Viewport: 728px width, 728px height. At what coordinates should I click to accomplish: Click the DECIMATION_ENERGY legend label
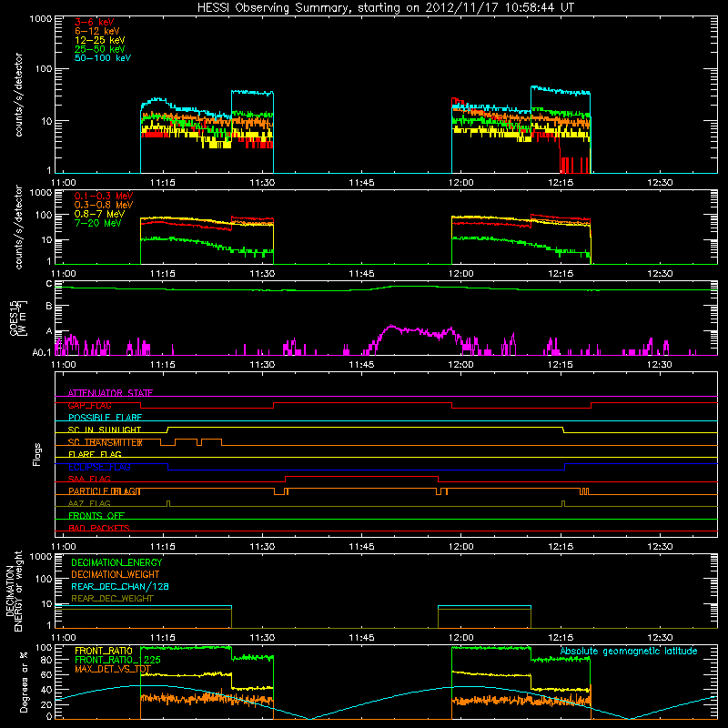(x=116, y=562)
